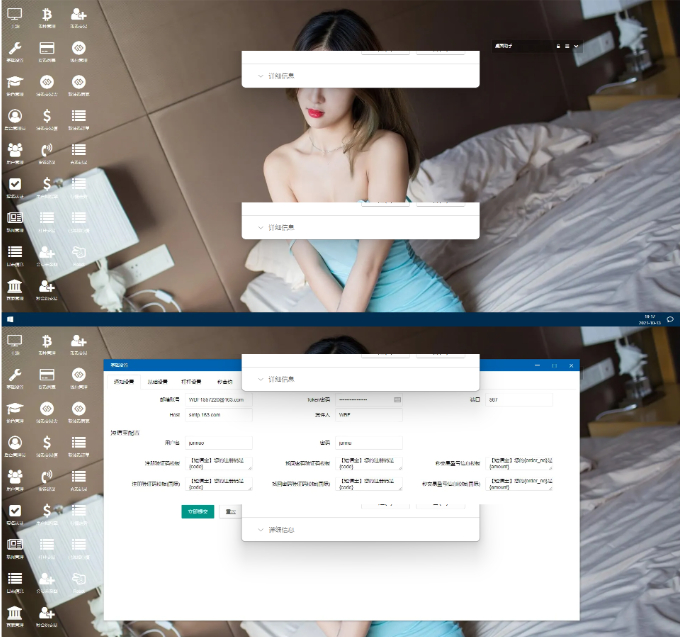Viewport: 680px width, 637px height.
Task: Click the checkmark box icon in the upper icon grid
Action: 15,184
